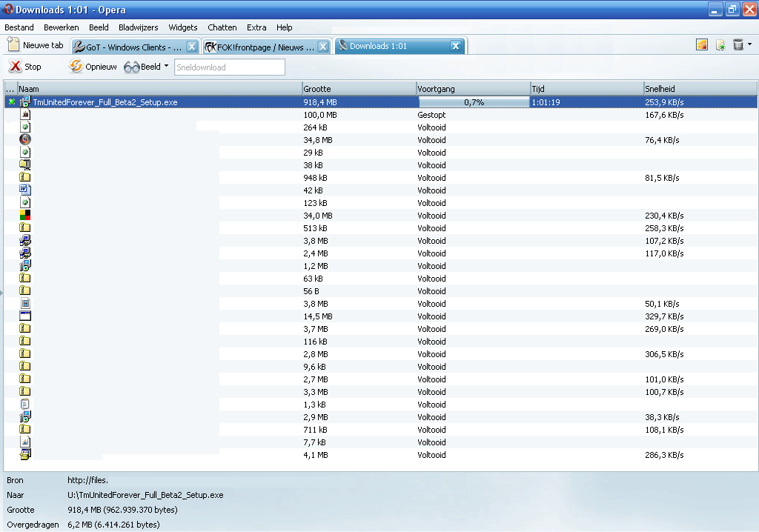Open a new tab with Nieuwe tab

click(36, 45)
